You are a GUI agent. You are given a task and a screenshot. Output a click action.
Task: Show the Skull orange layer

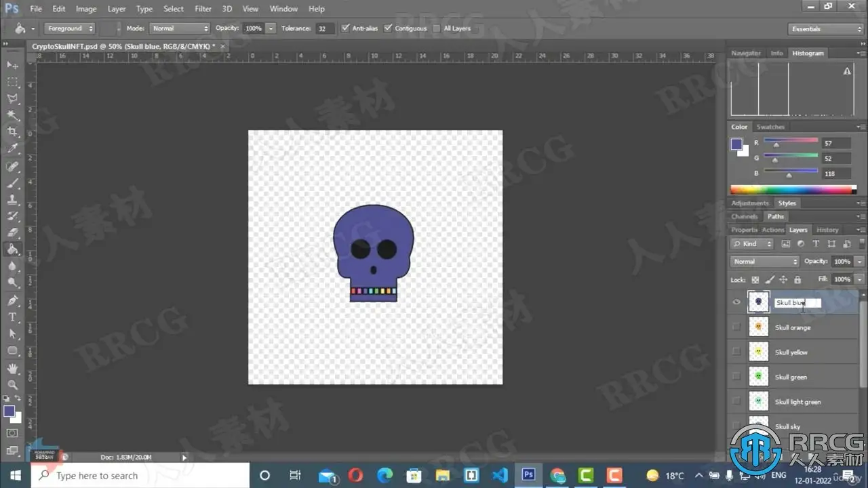736,327
